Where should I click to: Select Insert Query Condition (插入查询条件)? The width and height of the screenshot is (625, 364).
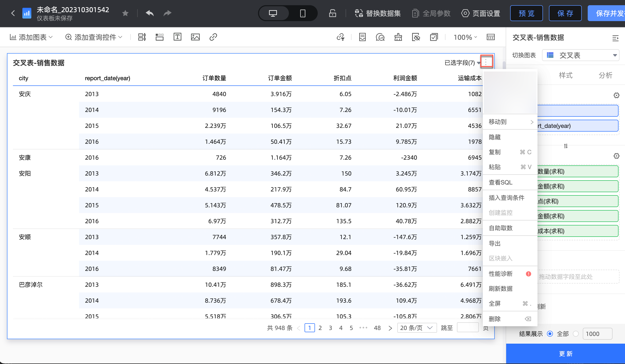click(510, 198)
